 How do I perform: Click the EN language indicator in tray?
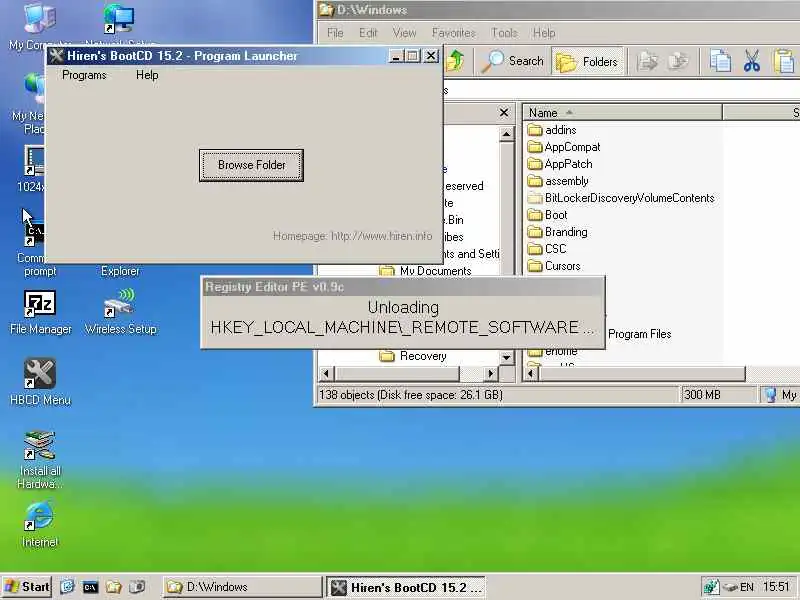pos(746,587)
